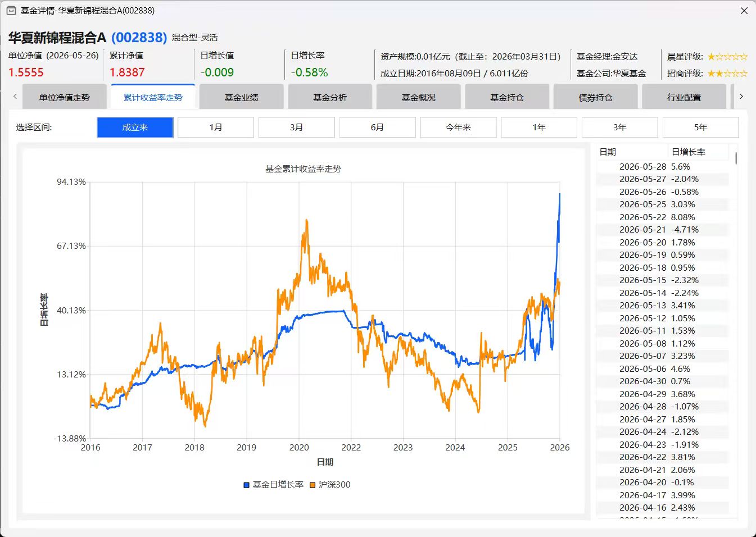
Task: Select the 今年来 range button
Action: [x=458, y=128]
